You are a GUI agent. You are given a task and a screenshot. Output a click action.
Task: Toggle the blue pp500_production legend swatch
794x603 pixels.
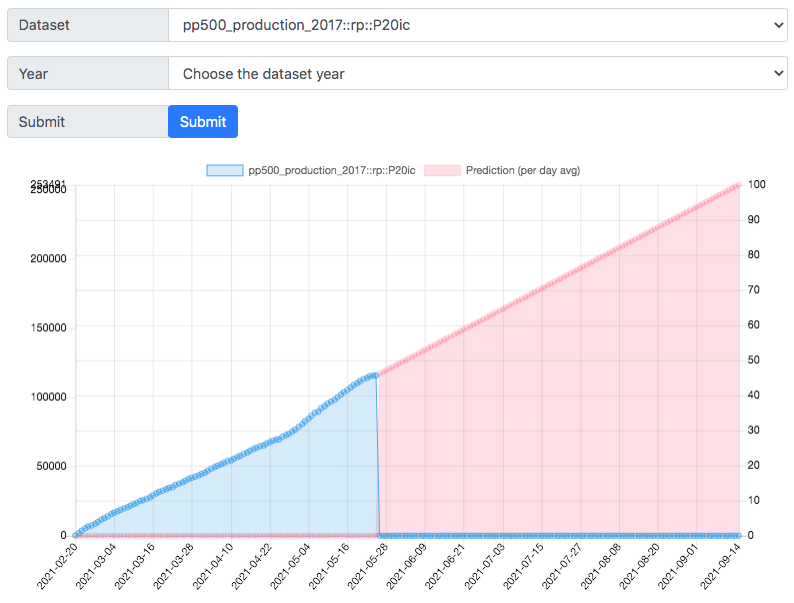225,170
